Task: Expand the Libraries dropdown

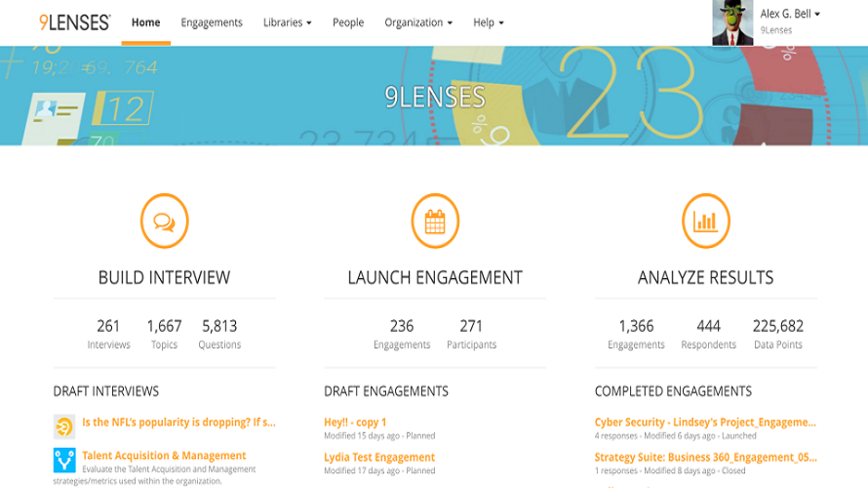Action: tap(288, 22)
